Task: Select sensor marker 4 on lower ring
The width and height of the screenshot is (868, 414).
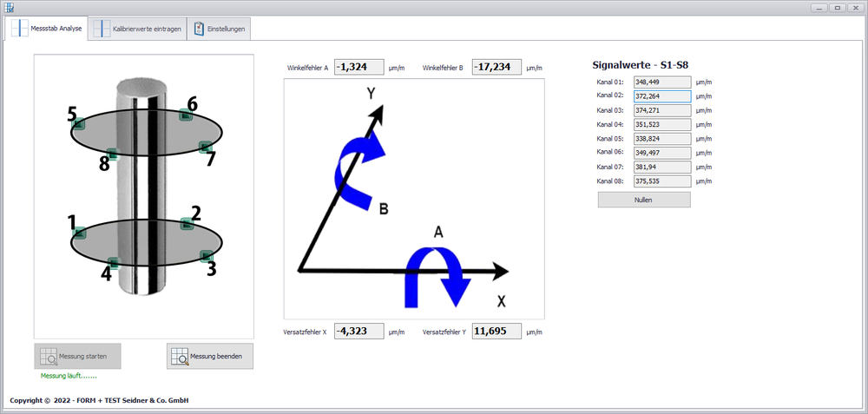Action: [x=113, y=263]
